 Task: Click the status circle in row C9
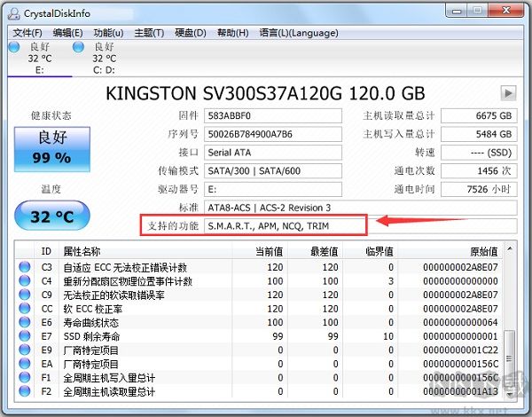[x=25, y=295]
